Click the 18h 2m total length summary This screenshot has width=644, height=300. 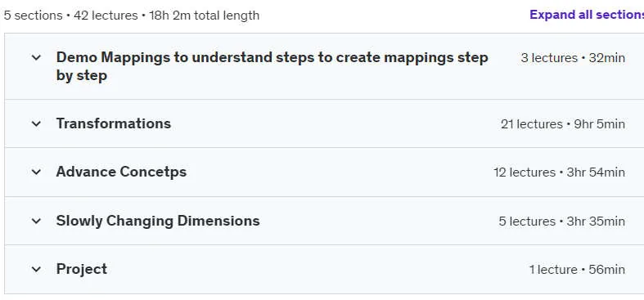[204, 16]
